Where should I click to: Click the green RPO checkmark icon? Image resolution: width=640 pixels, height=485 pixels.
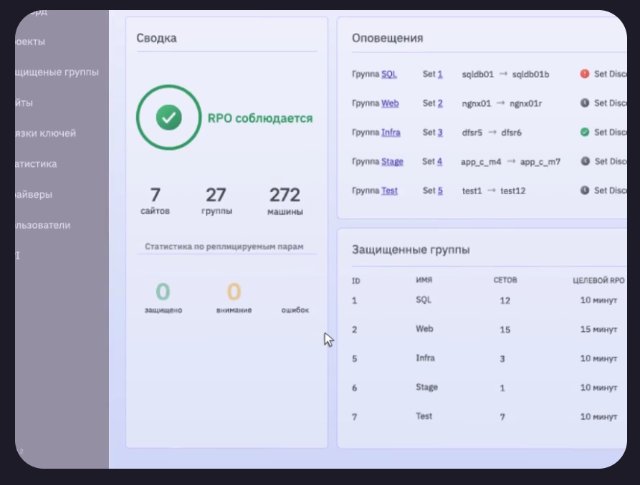pos(169,118)
